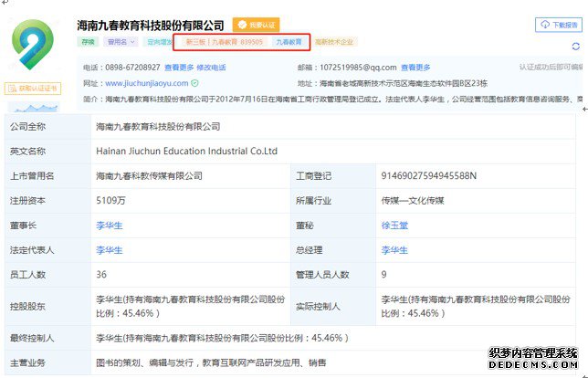This screenshot has height=378, width=588.
Task: Click the 新三板 九春教育 839505 stock tag
Action: 225,42
